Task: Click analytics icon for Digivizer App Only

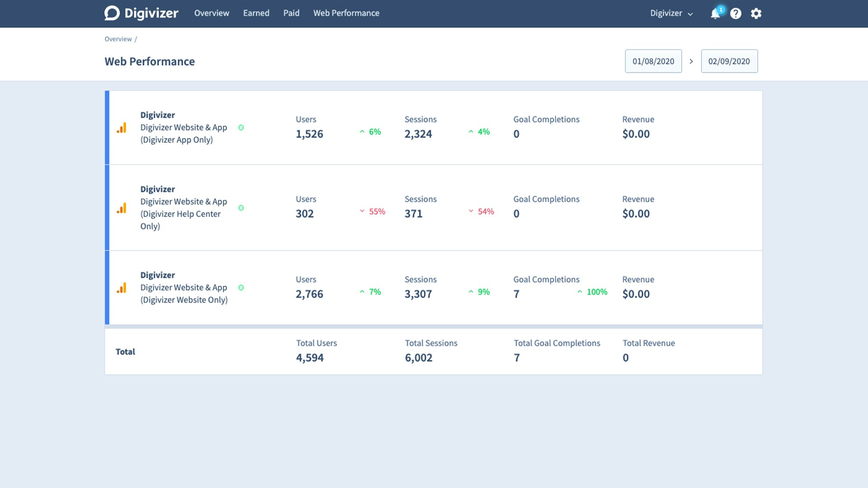Action: coord(122,128)
